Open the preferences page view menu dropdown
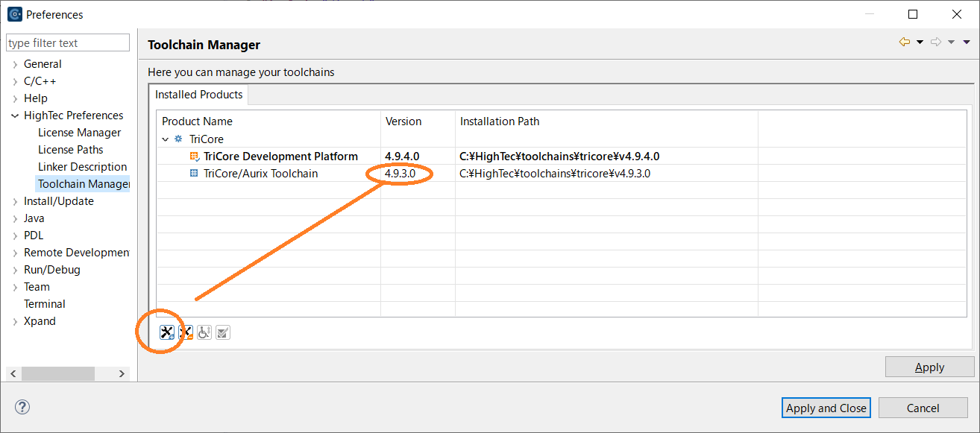 (x=967, y=42)
